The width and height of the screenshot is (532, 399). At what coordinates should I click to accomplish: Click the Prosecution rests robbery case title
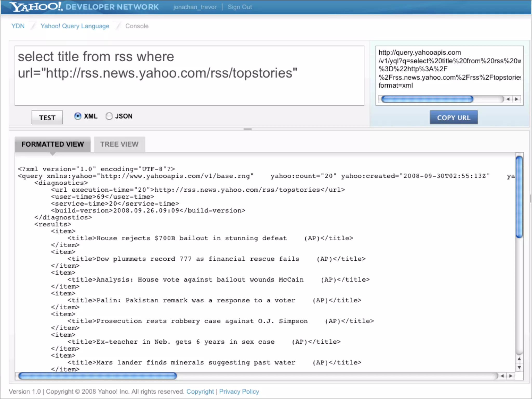[221, 321]
